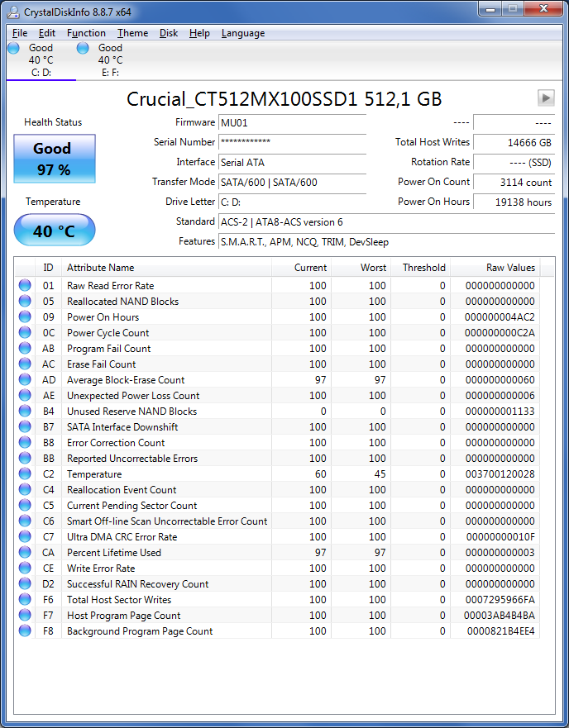Click the ID column header
This screenshot has width=569, height=728.
48,268
